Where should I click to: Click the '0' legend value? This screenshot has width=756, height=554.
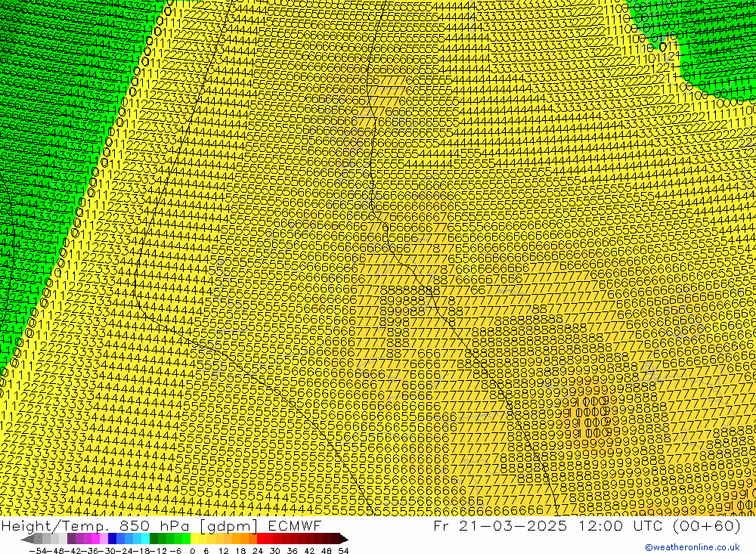(x=192, y=551)
